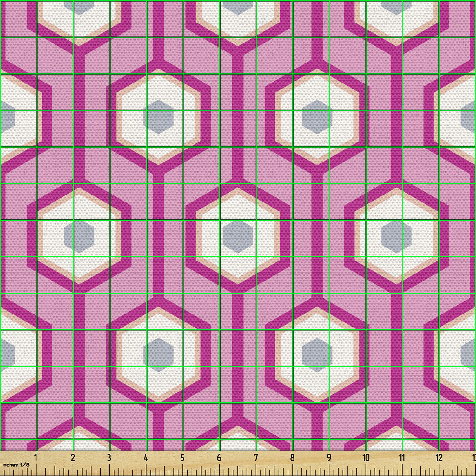Click the number 1 on the ruler
476x476 pixels.
coord(36,458)
